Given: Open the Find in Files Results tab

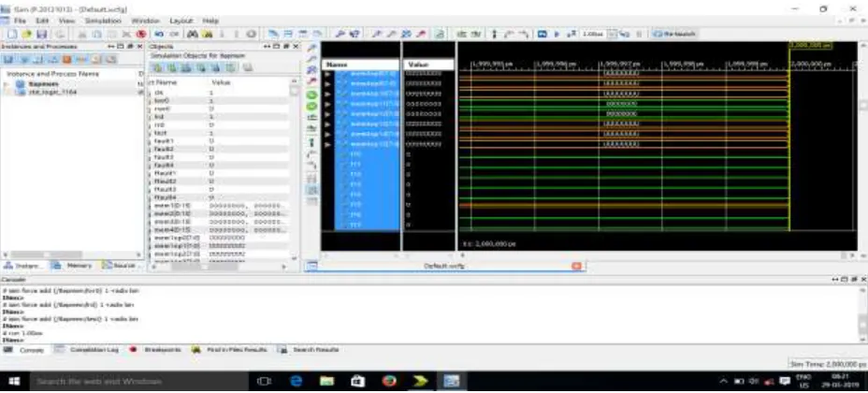Looking at the screenshot, I should 230,350.
